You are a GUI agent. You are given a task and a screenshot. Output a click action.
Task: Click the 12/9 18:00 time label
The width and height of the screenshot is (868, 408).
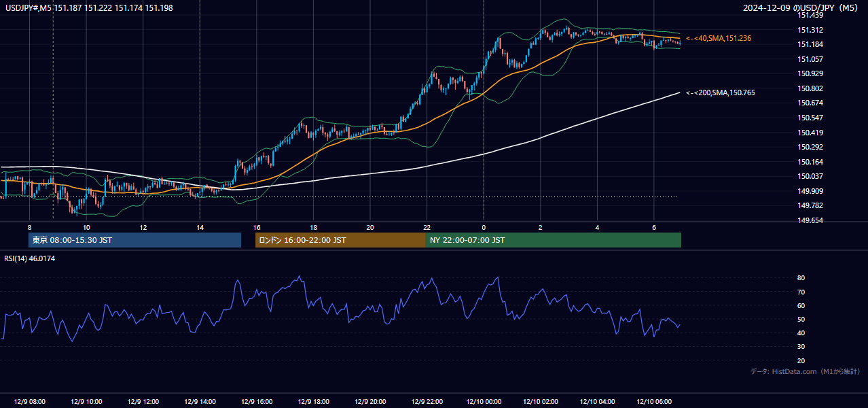(x=313, y=402)
